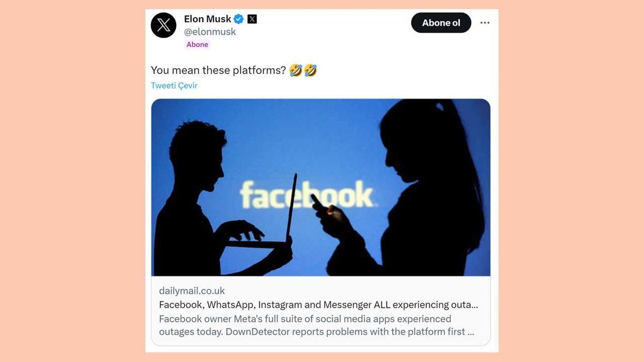
Task: Click the 'Elon Musk' display name
Action: (208, 18)
